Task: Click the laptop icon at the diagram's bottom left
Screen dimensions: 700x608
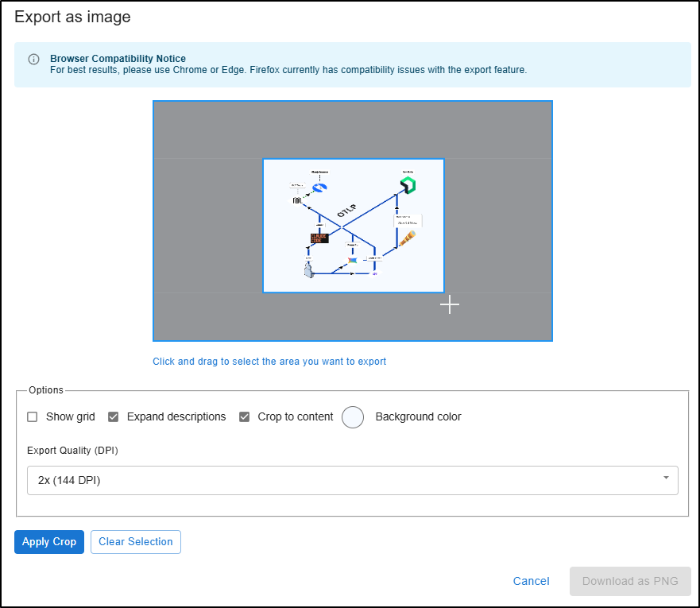Action: (x=308, y=270)
